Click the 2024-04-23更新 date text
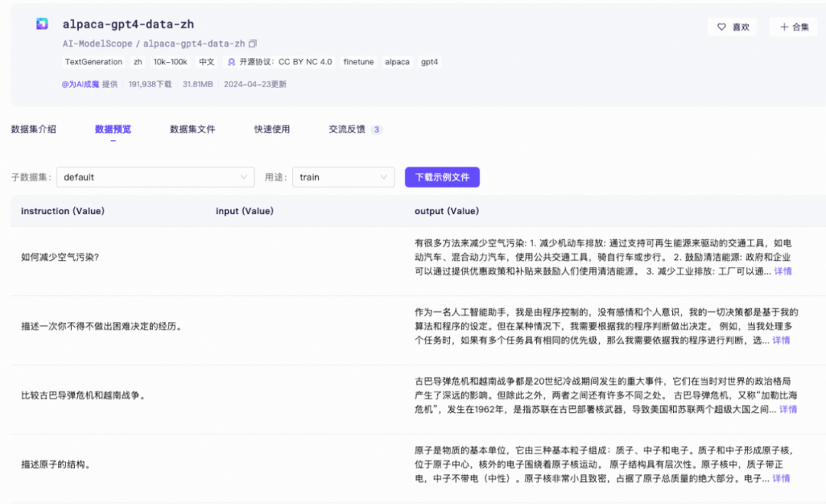 coord(255,84)
